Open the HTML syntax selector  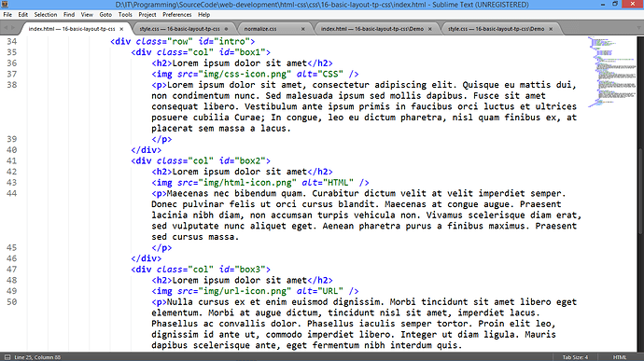(620, 357)
